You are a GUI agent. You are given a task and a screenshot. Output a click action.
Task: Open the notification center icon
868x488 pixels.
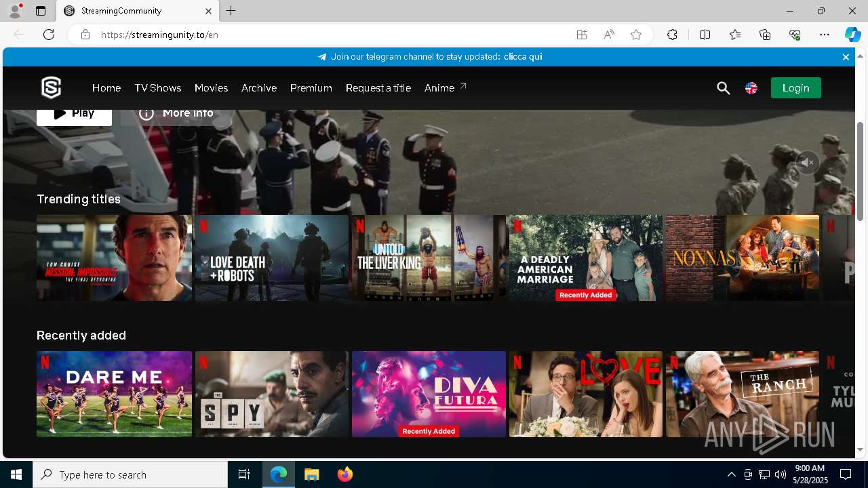[846, 474]
